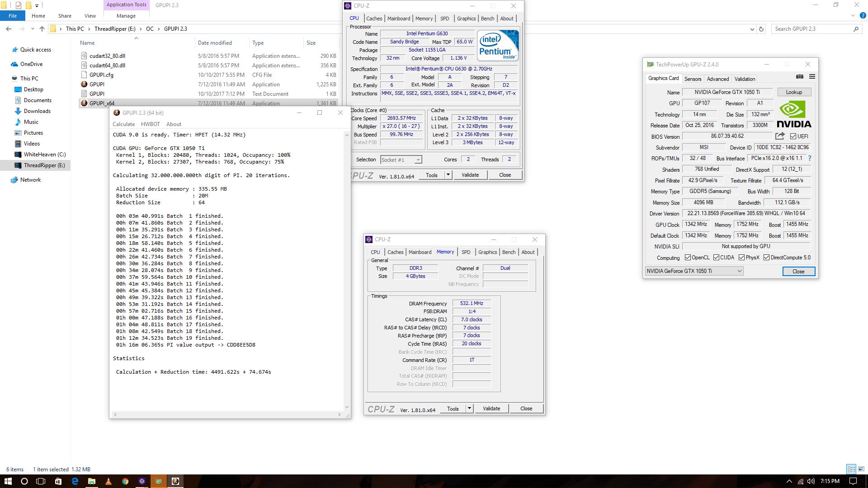This screenshot has height=488, width=868.
Task: Open the HWBOT menu in GPUPI
Action: pos(150,124)
